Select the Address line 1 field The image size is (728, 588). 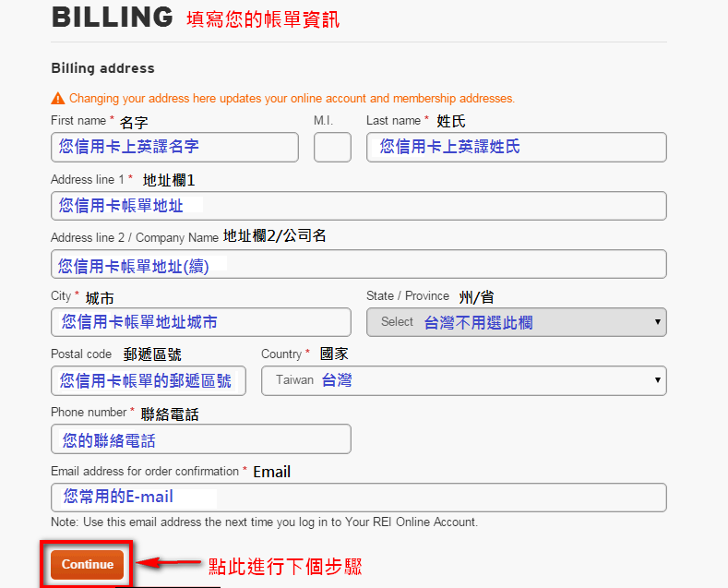pyautogui.click(x=359, y=206)
